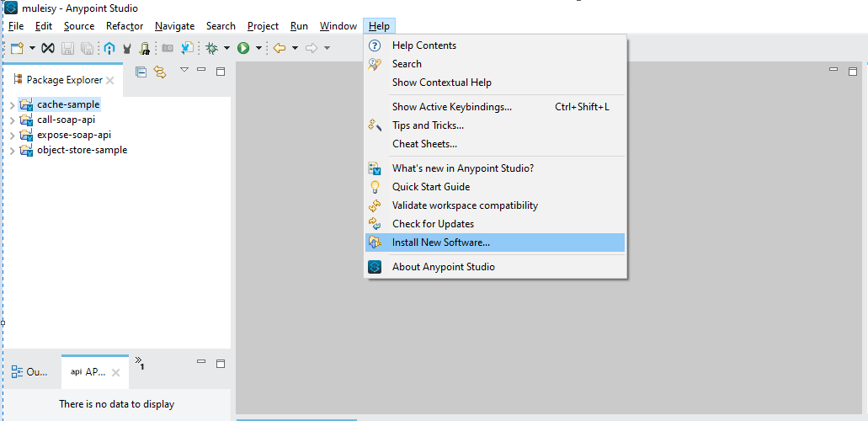
Task: Click the blue Exchange house icon
Action: pyautogui.click(x=109, y=48)
